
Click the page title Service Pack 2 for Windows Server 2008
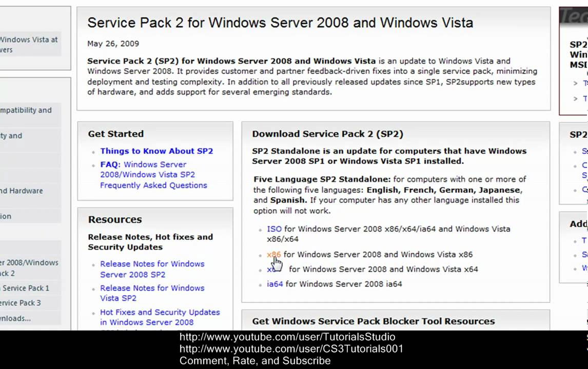point(280,23)
